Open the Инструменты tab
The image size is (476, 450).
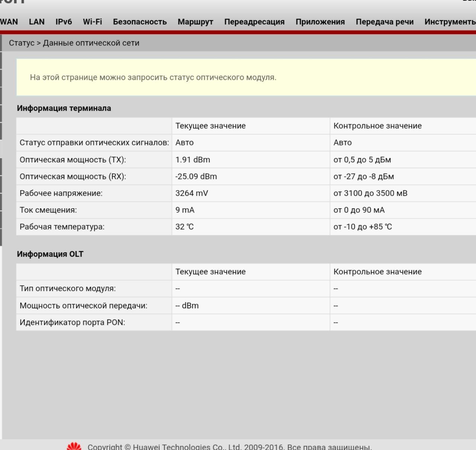(x=450, y=22)
